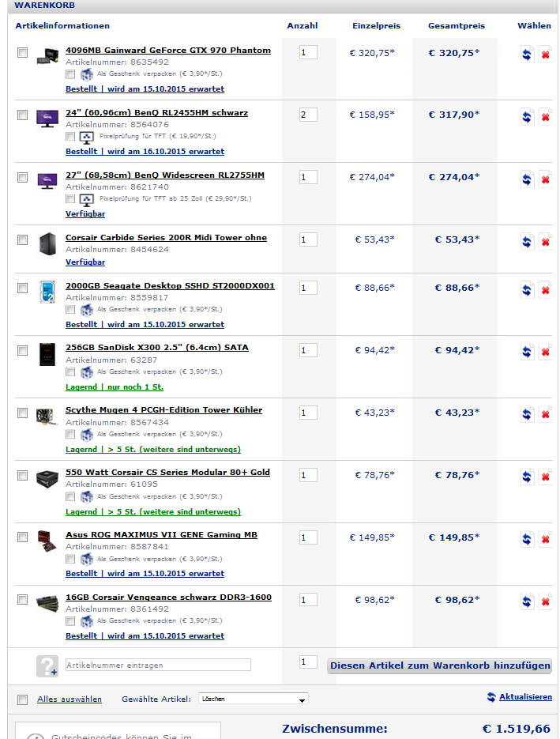The image size is (560, 739).
Task: Click Diesen Artikel zum Warenkorb hinzufügen button
Action: [x=439, y=665]
